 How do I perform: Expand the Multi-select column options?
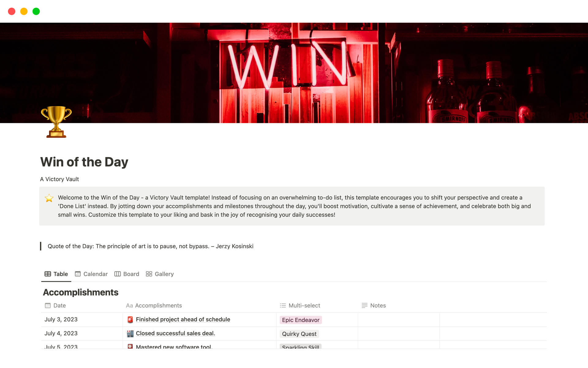pyautogui.click(x=303, y=305)
